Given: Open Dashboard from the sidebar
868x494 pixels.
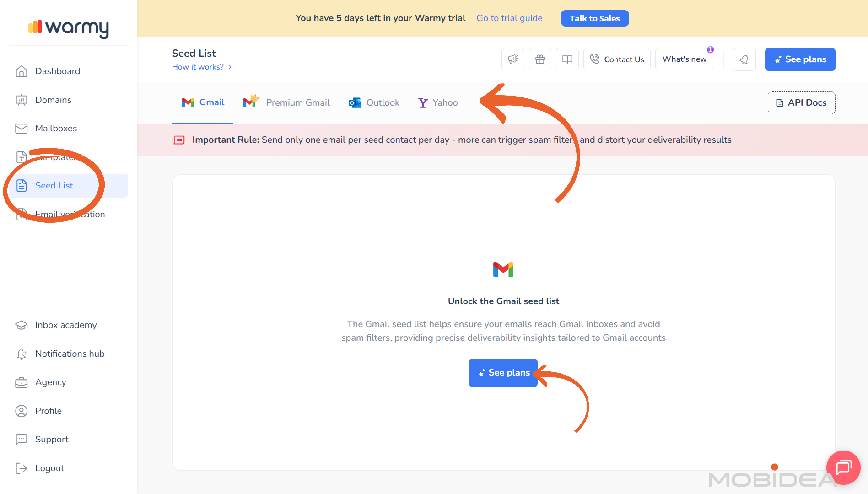Looking at the screenshot, I should 57,71.
